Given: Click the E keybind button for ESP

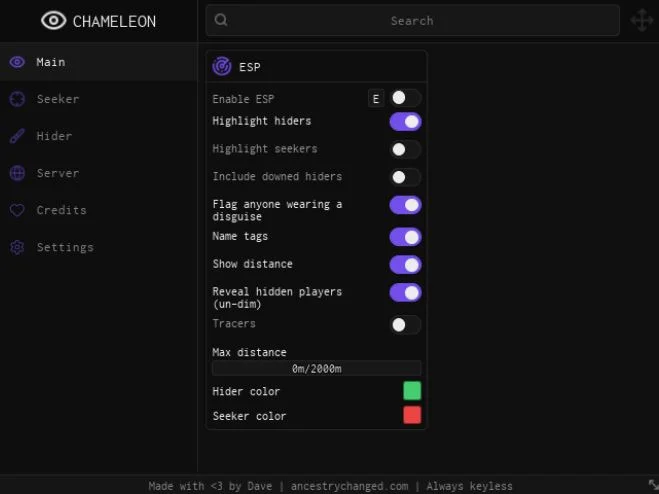Looking at the screenshot, I should [376, 99].
